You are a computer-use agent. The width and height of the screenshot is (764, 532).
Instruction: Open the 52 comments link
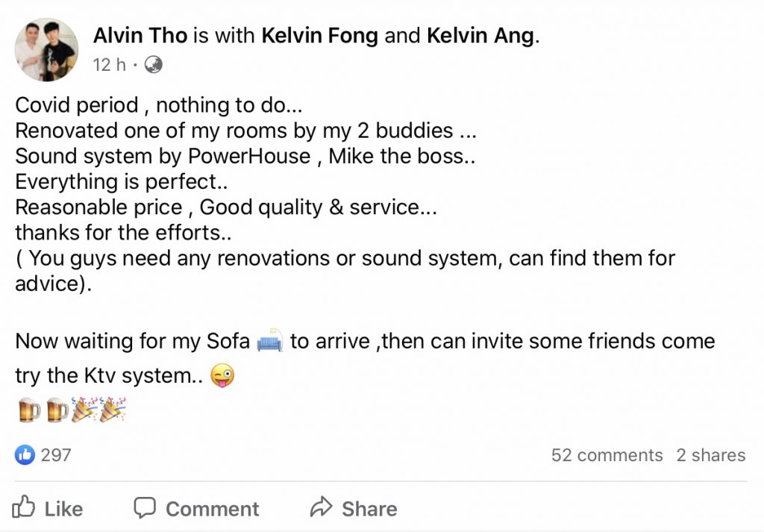pyautogui.click(x=607, y=455)
